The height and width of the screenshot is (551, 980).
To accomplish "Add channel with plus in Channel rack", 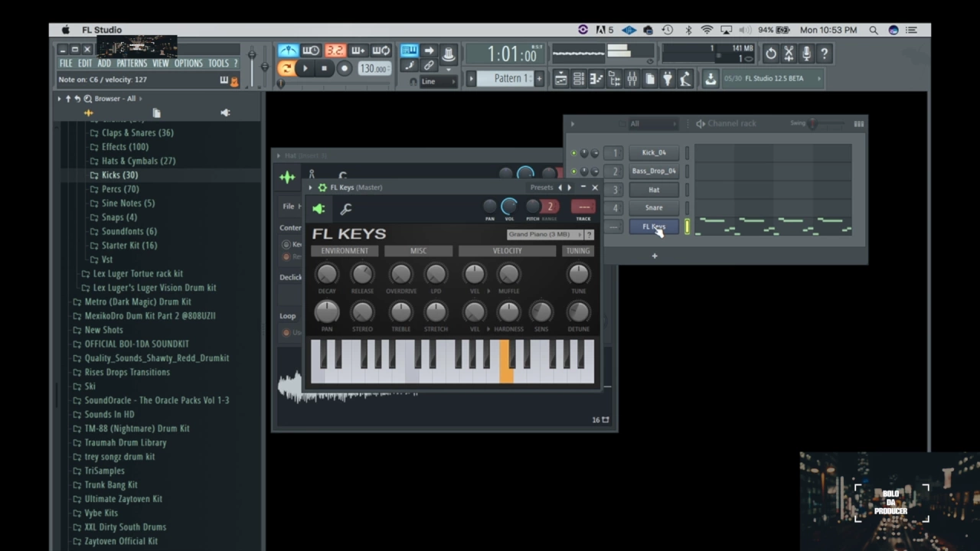I will tap(655, 256).
